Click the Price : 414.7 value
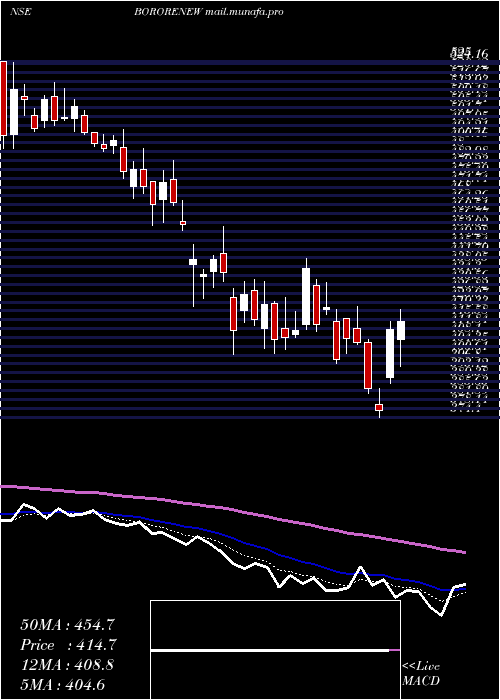 (x=69, y=645)
